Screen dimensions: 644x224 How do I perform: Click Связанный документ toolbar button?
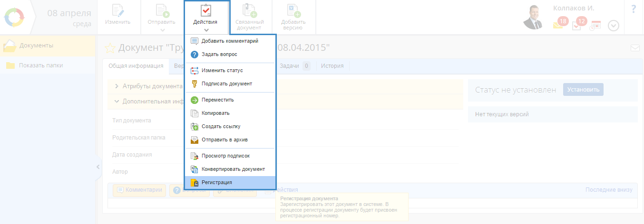[249, 17]
